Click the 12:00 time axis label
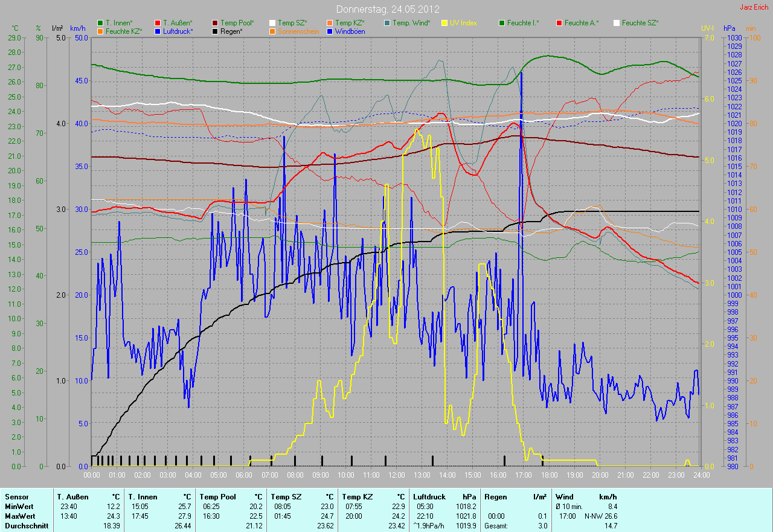 396,475
